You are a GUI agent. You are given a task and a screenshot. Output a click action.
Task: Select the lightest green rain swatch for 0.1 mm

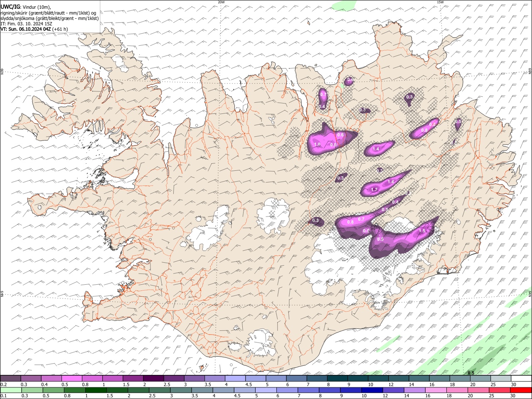click(x=11, y=390)
